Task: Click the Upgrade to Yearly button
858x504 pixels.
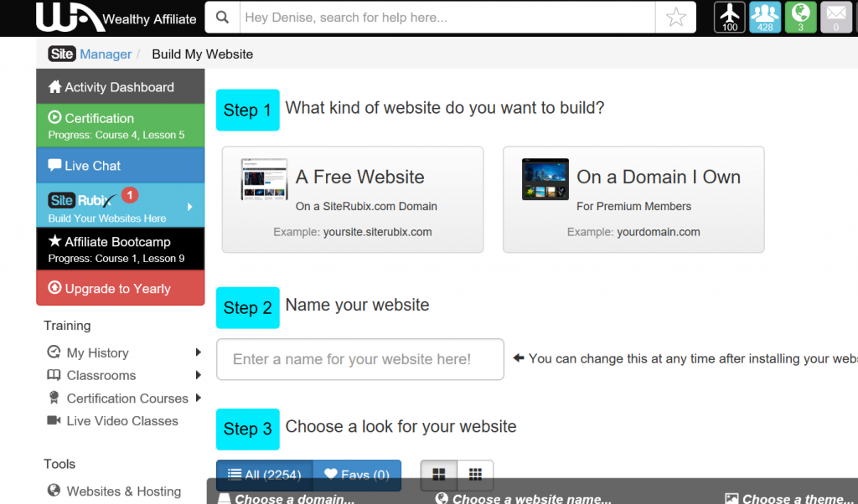Action: pyautogui.click(x=121, y=287)
